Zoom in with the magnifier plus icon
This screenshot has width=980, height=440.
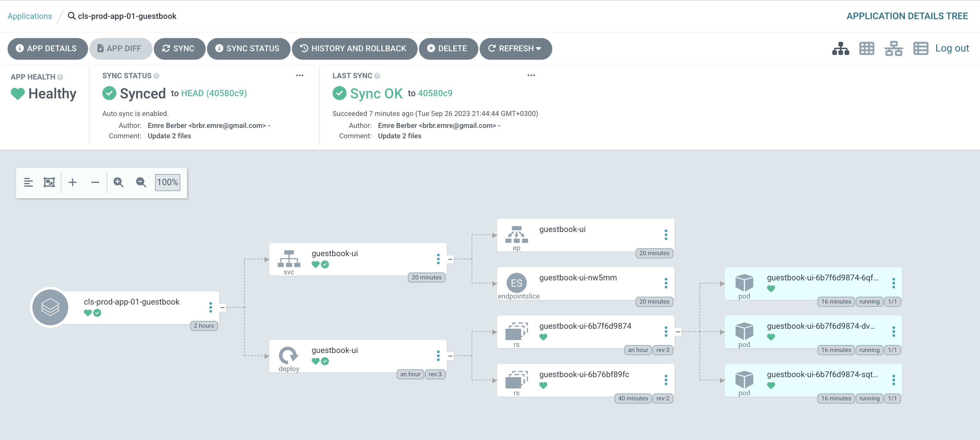(118, 182)
